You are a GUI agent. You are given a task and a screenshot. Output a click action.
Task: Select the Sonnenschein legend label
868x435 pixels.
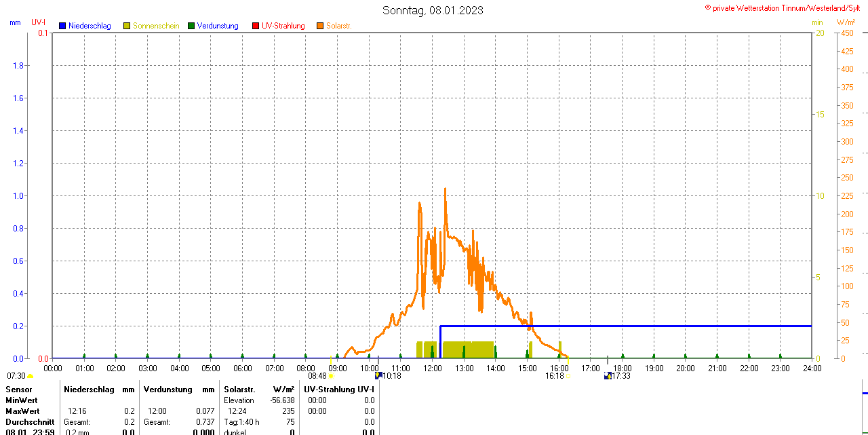coord(156,26)
